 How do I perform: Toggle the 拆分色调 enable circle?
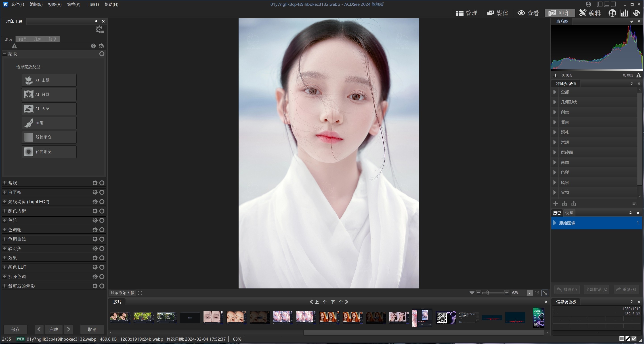(102, 277)
